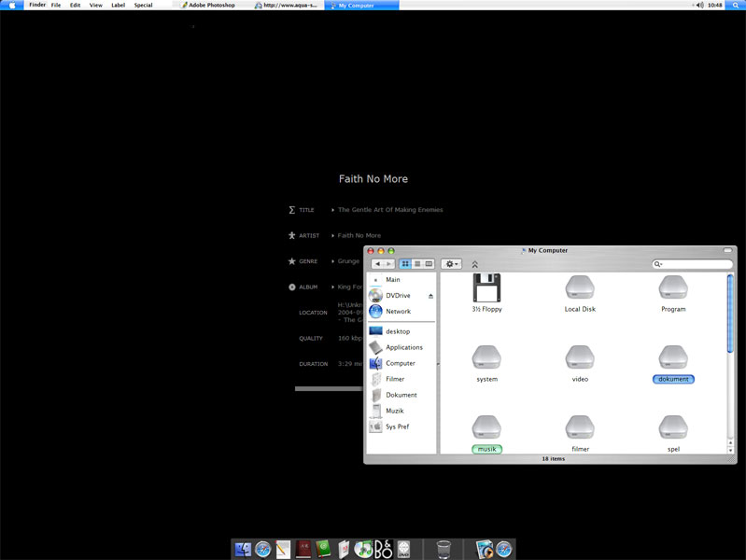Click the Spotlight search icon in menu bar
This screenshot has height=560, width=746.
pyautogui.click(x=736, y=6)
